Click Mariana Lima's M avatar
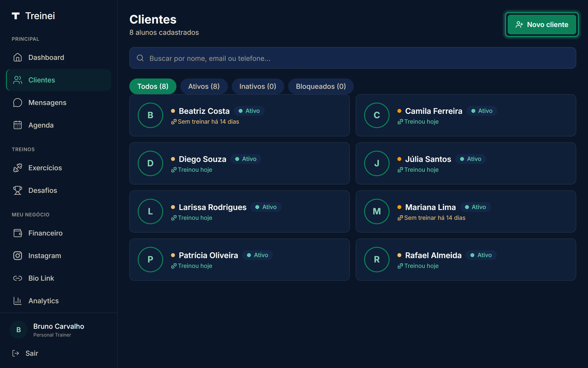This screenshot has height=368, width=588. point(377,211)
